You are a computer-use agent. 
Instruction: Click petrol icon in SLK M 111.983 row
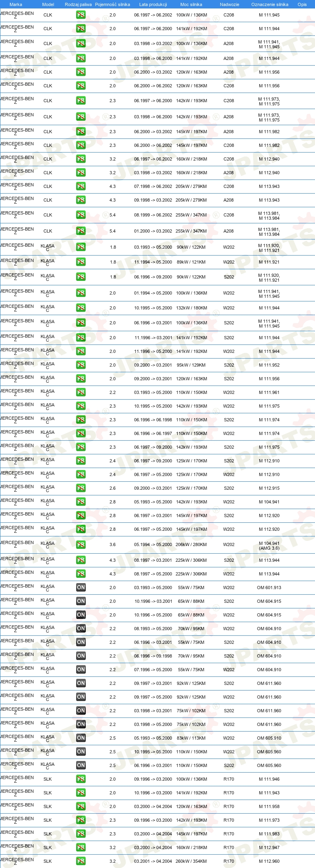pyautogui.click(x=81, y=834)
